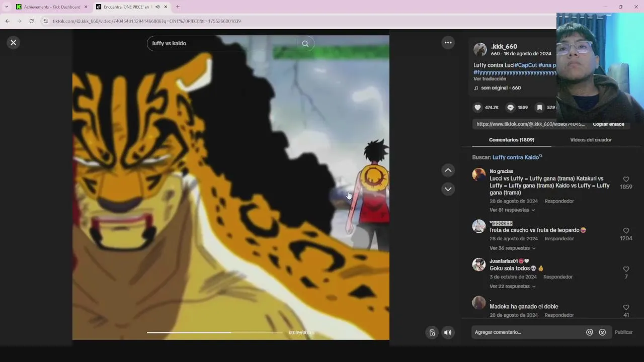The width and height of the screenshot is (644, 362).
Task: Reply to the 'No gracias' comment
Action: tap(559, 201)
